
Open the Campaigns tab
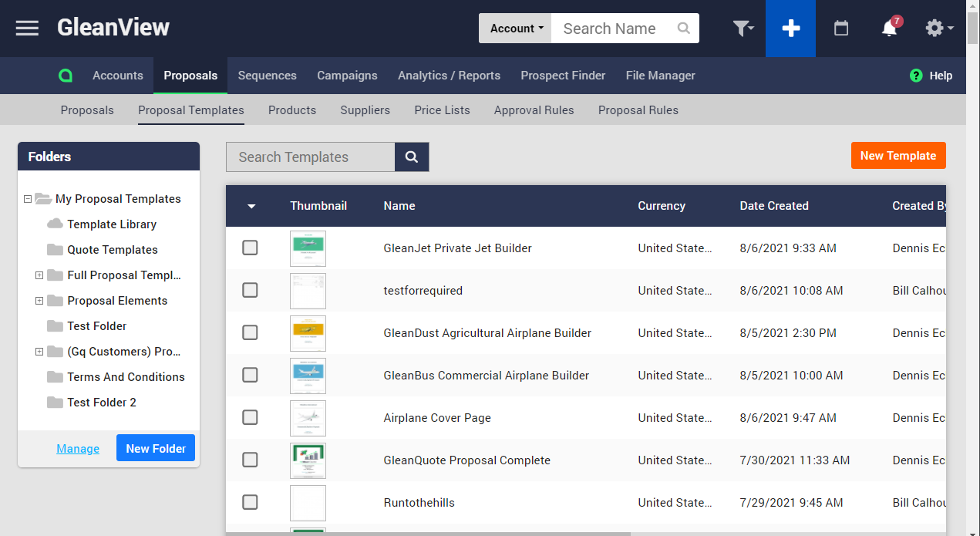[347, 76]
